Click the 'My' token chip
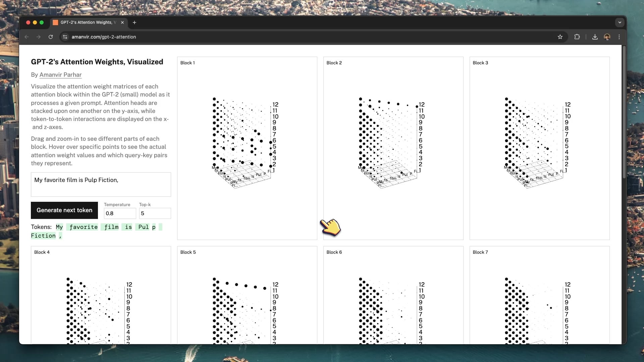Viewport: 644px width, 362px height. coord(59,227)
